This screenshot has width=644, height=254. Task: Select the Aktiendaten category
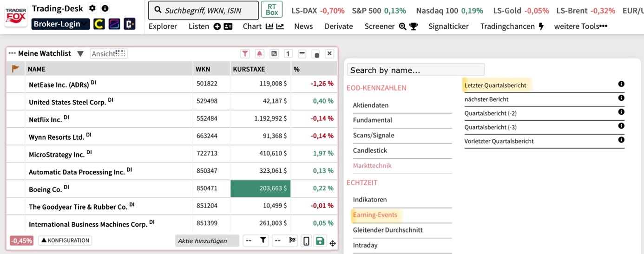click(x=370, y=105)
